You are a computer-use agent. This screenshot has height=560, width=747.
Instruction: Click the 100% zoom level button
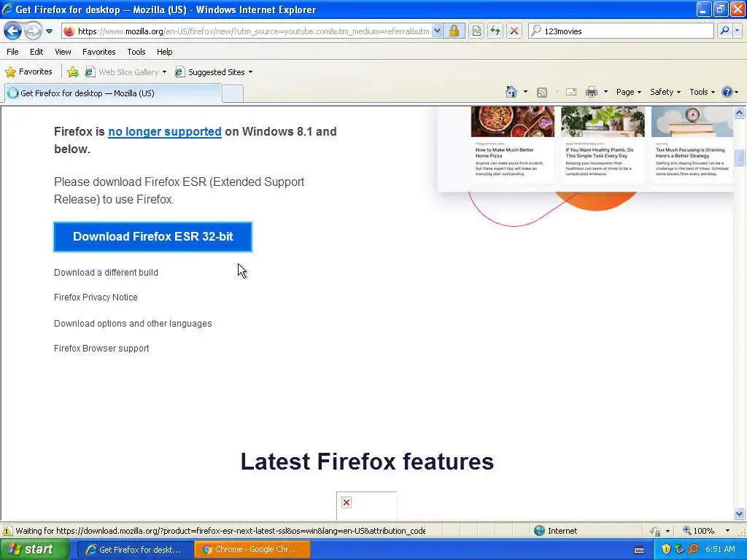tap(699, 531)
